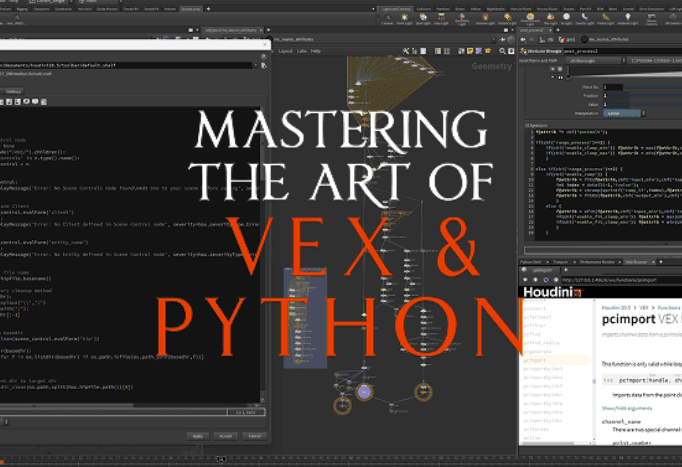Select the Ambient Light shelf tool

click(x=628, y=18)
